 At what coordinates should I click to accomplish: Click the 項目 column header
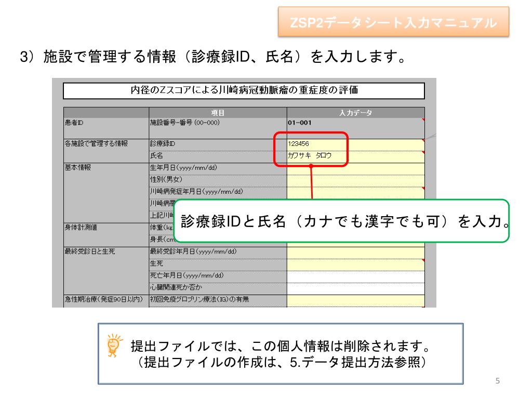pos(218,113)
